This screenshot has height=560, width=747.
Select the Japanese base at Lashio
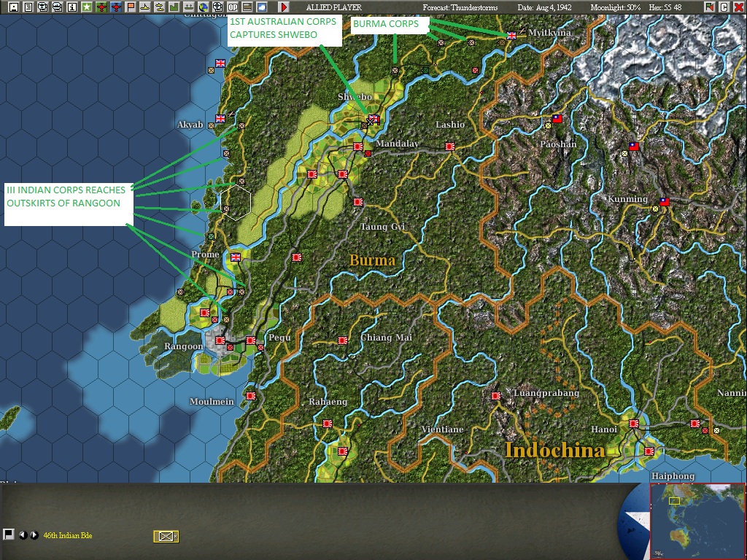point(449,146)
